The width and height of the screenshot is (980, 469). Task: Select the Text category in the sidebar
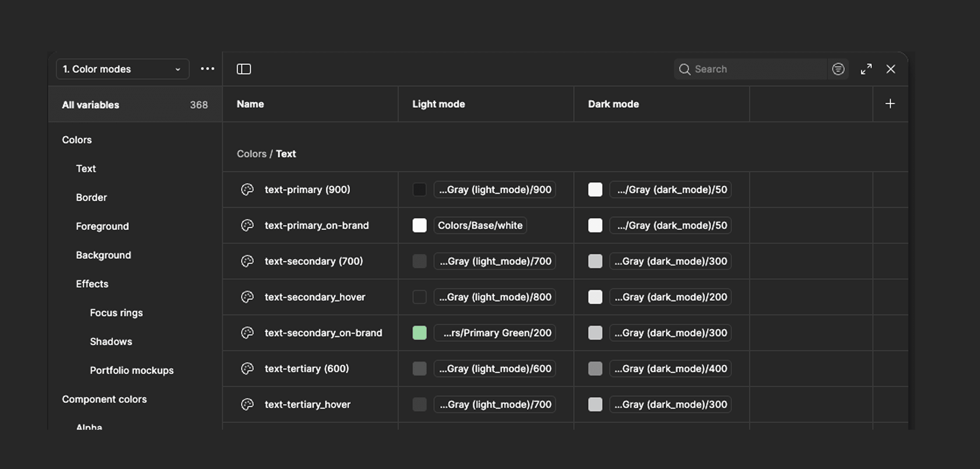pos(86,168)
